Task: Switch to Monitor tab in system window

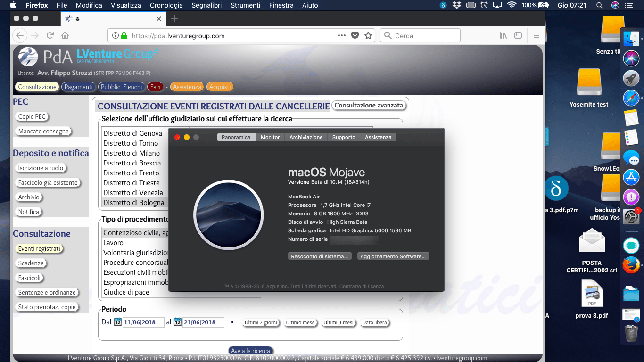Action: click(270, 137)
